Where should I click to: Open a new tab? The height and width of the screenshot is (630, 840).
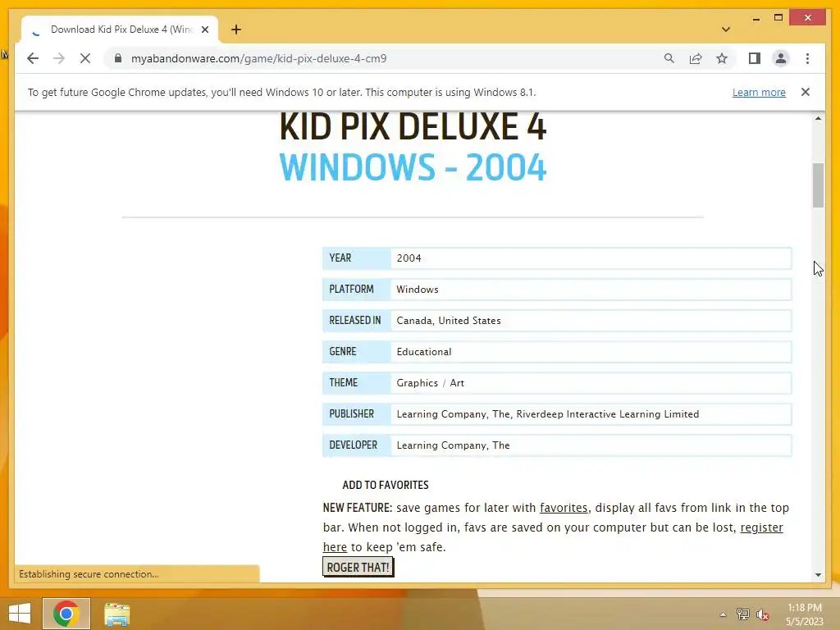pyautogui.click(x=236, y=30)
